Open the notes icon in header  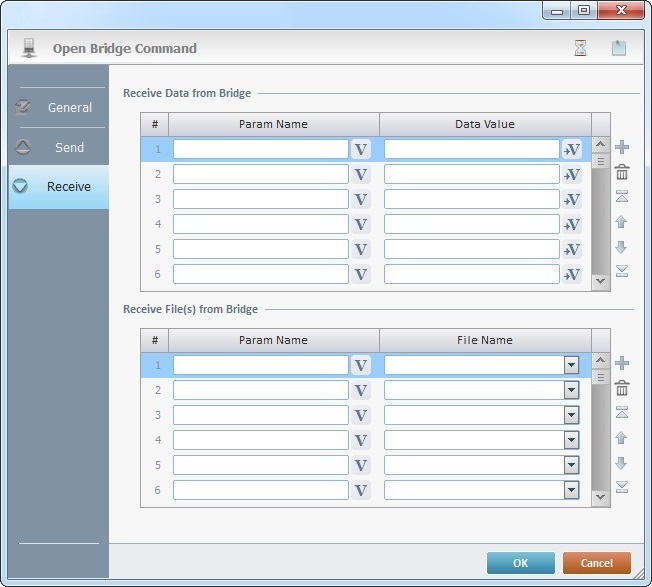(619, 48)
